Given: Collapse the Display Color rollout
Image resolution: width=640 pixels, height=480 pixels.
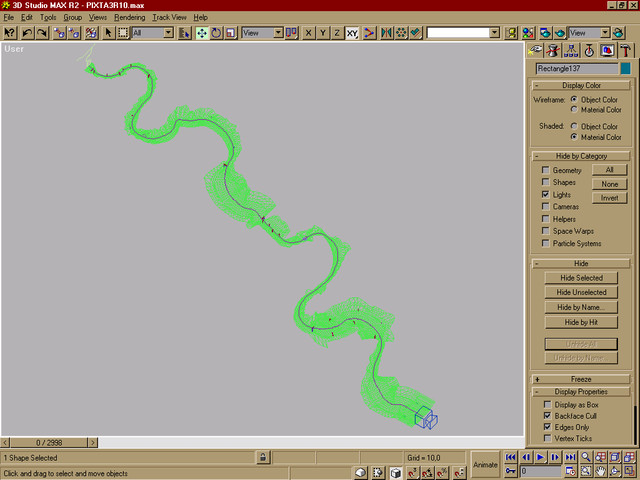Looking at the screenshot, I should (581, 85).
